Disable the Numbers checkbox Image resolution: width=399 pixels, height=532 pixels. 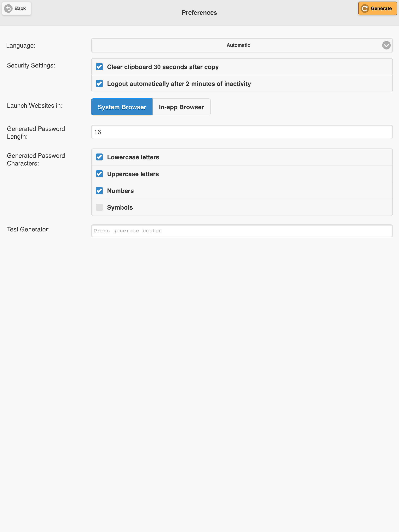click(99, 191)
